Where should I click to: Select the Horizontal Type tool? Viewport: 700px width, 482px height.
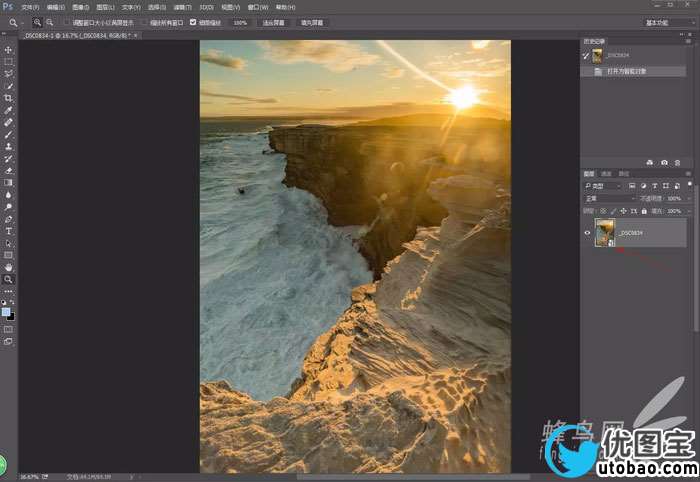pyautogui.click(x=8, y=231)
